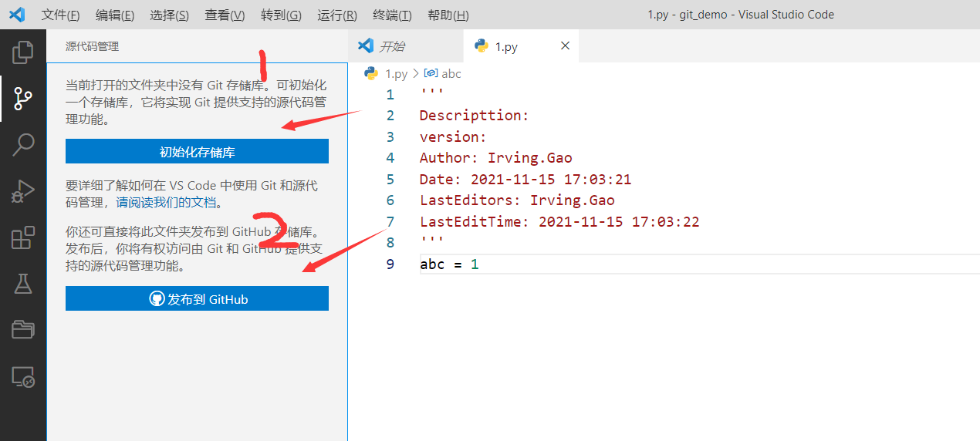Switch to the 开始 tab
980x441 pixels.
coord(406,46)
